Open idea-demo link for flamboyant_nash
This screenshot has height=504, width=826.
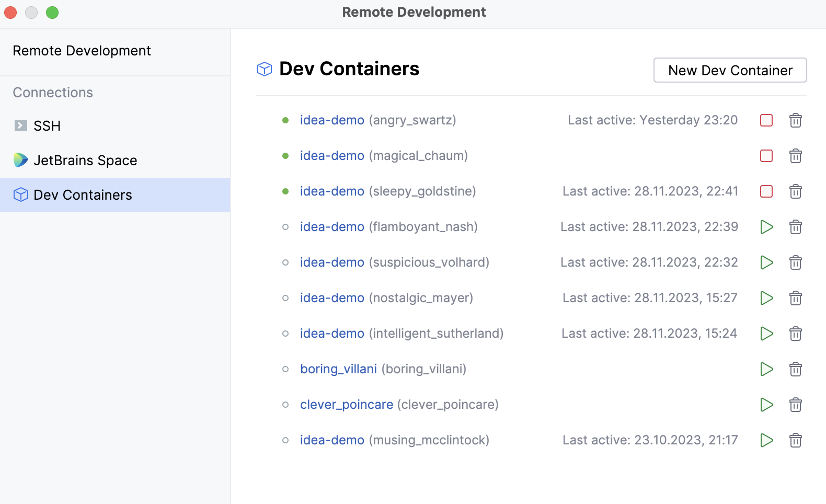[x=332, y=227]
